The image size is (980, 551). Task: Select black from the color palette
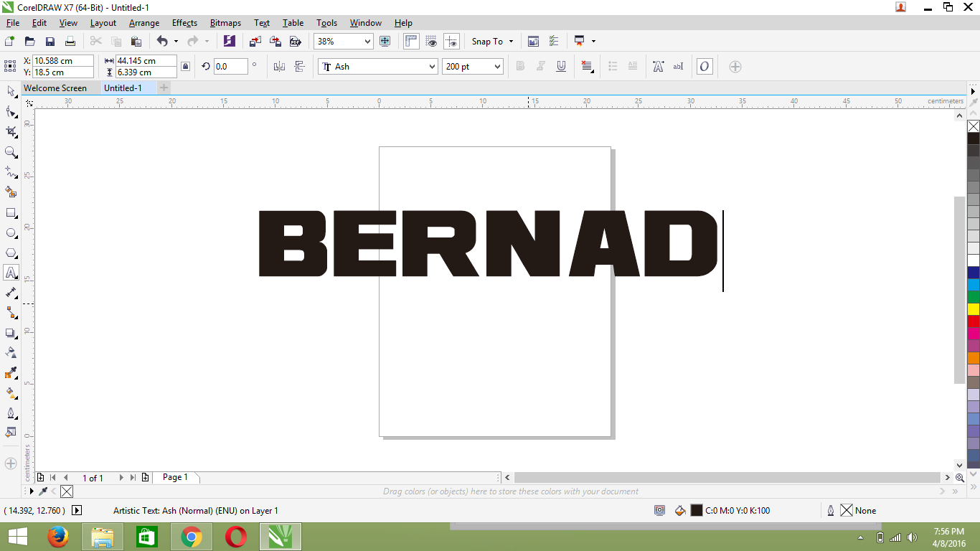point(974,138)
